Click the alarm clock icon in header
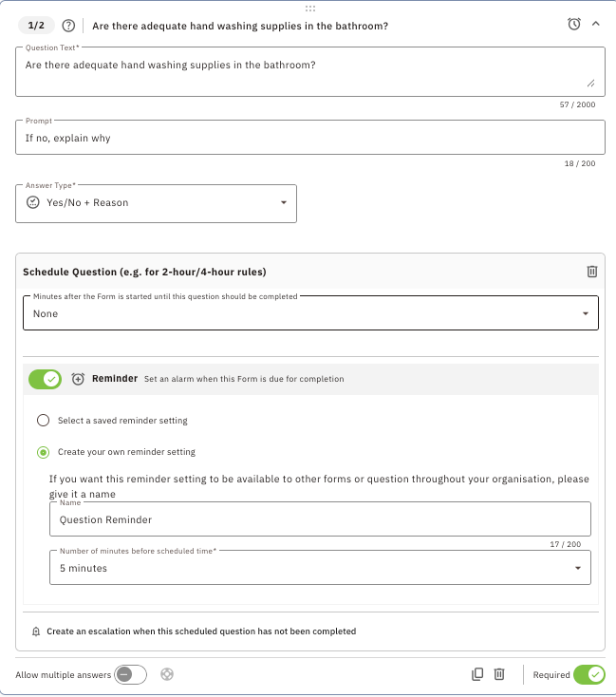Viewport: 616px width, 697px height. 574,25
